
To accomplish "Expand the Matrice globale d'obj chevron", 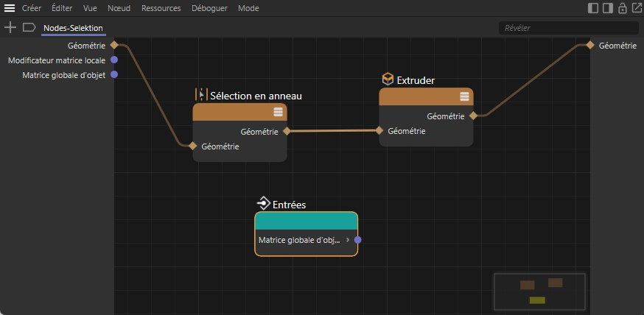I will coord(348,240).
